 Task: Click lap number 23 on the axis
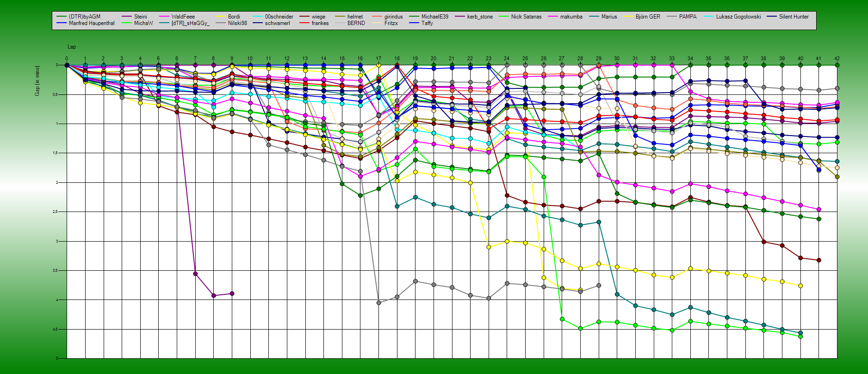pos(489,59)
